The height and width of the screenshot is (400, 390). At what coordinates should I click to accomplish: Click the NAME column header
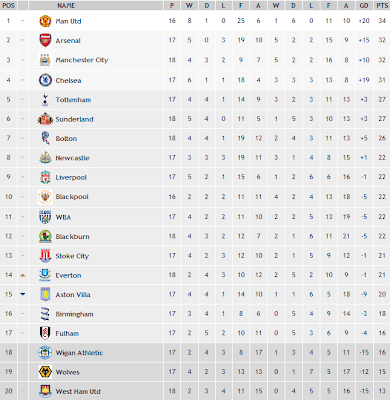click(66, 5)
